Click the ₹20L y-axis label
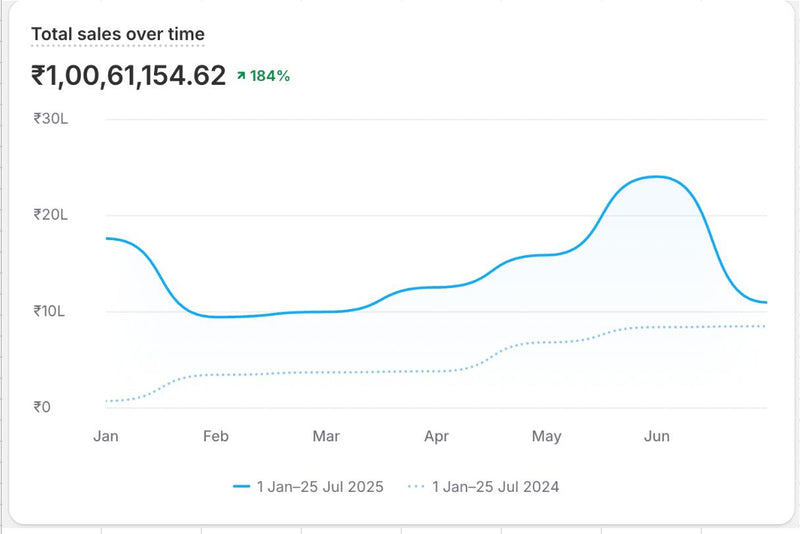This screenshot has height=534, width=800. pyautogui.click(x=51, y=214)
